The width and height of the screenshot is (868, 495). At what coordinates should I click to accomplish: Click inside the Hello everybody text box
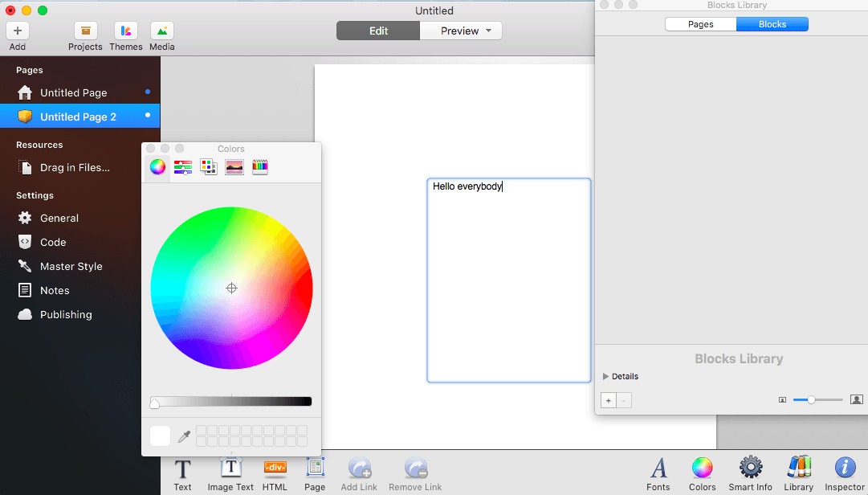pos(509,280)
